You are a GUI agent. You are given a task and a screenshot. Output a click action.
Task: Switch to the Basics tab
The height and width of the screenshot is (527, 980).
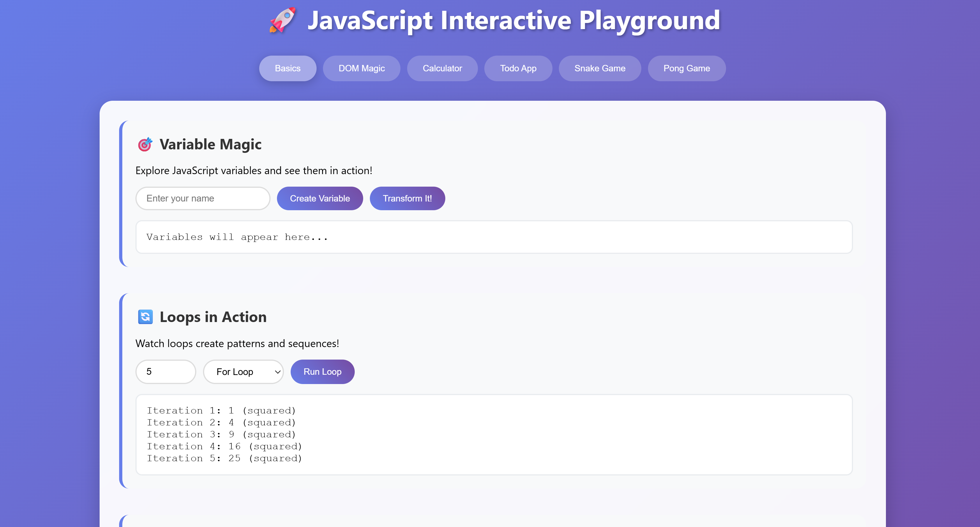click(x=288, y=68)
